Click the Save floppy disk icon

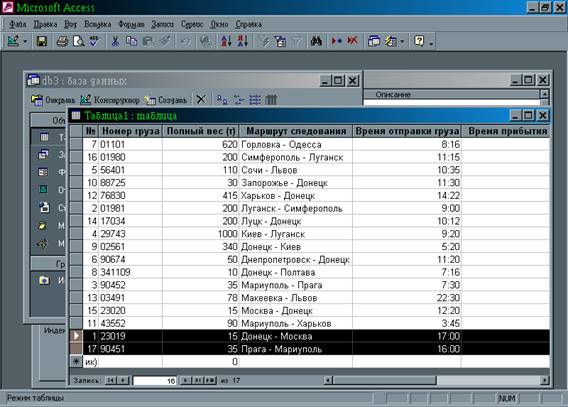(42, 41)
